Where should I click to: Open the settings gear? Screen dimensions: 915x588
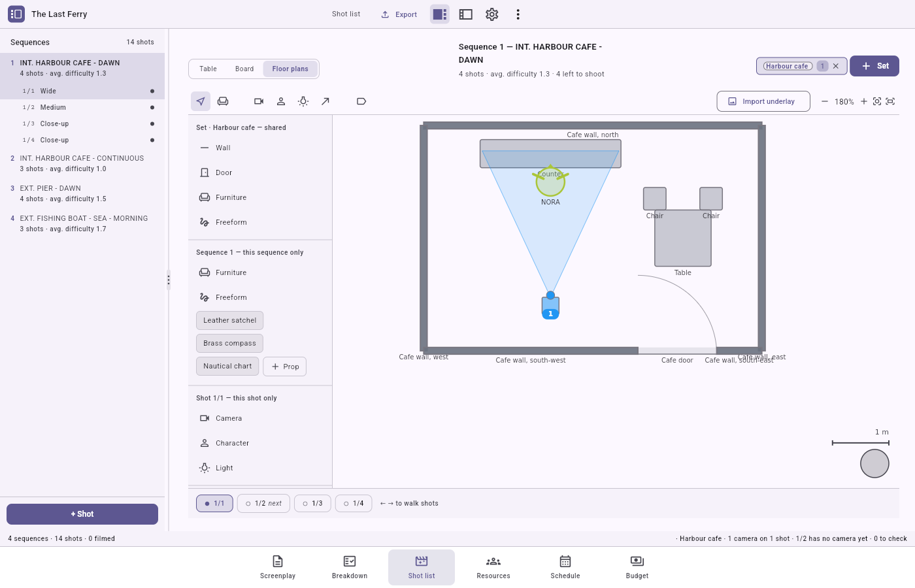click(x=492, y=14)
